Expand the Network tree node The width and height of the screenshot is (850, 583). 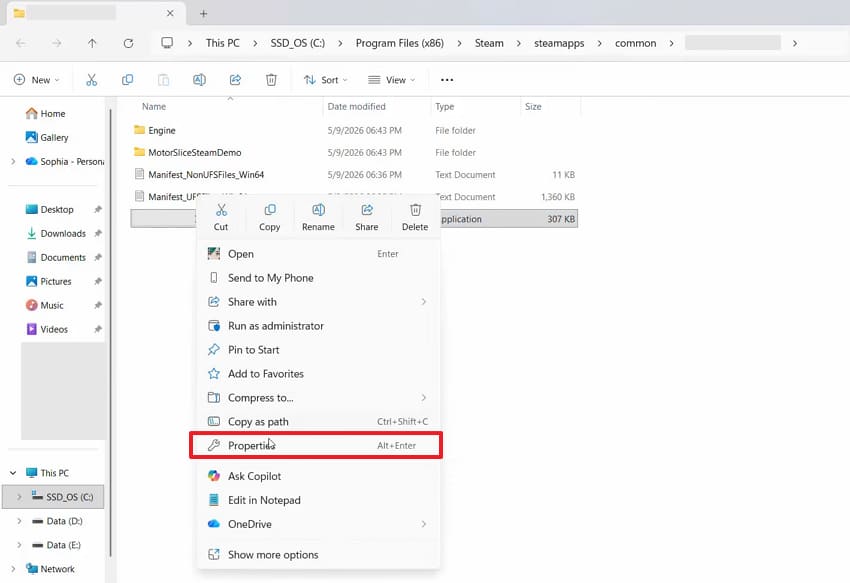[13, 568]
